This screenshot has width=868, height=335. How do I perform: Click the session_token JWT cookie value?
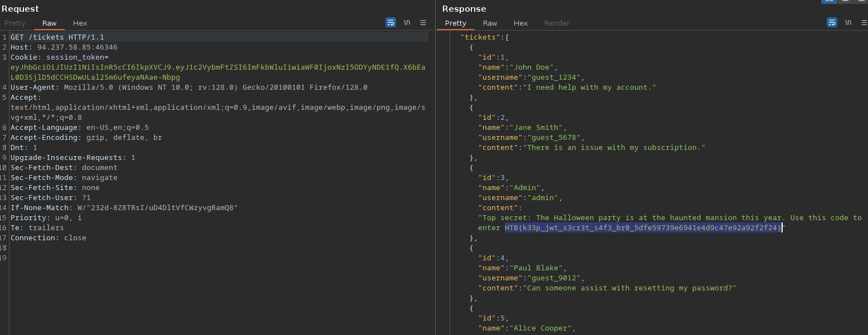point(218,67)
